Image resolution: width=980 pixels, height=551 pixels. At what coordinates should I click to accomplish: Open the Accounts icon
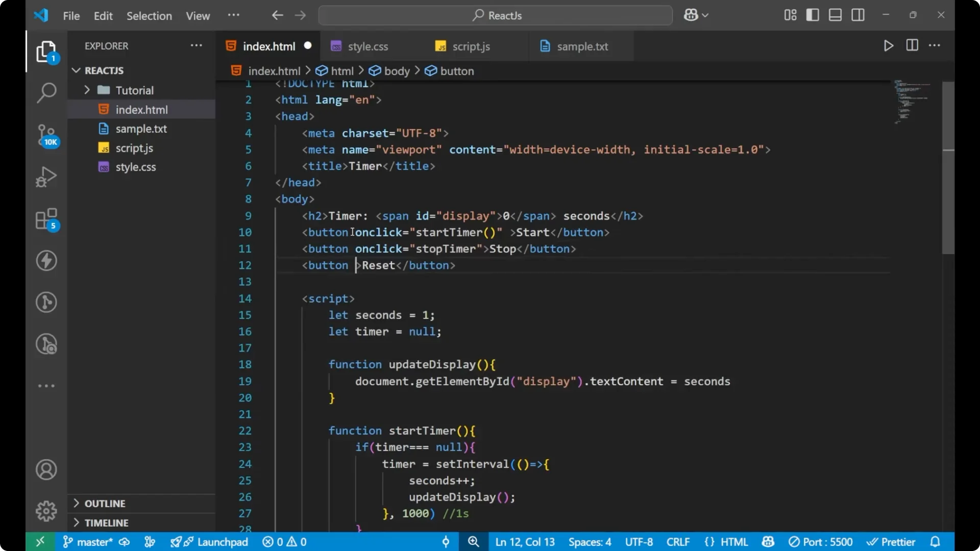(46, 469)
